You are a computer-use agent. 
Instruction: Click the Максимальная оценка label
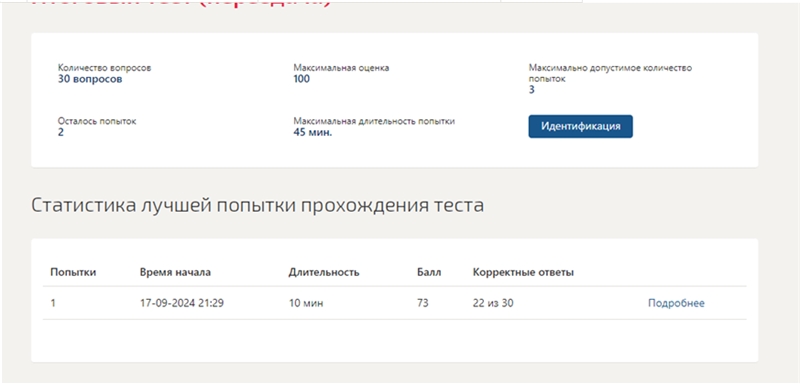click(341, 68)
